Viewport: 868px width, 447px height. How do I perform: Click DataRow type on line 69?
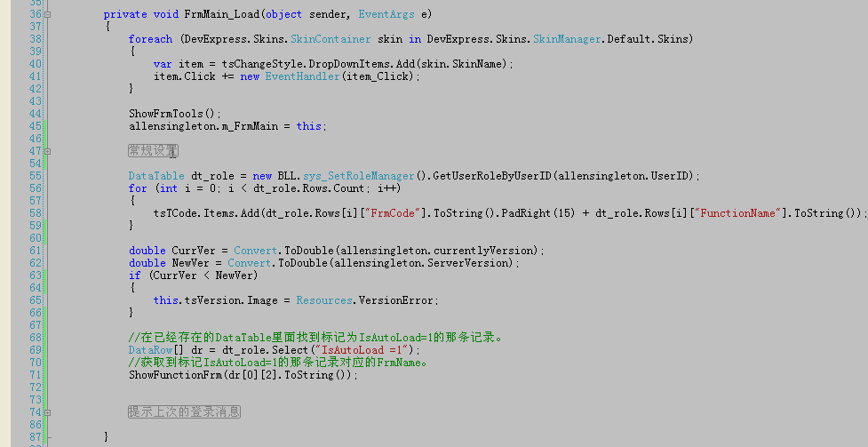[x=150, y=350]
